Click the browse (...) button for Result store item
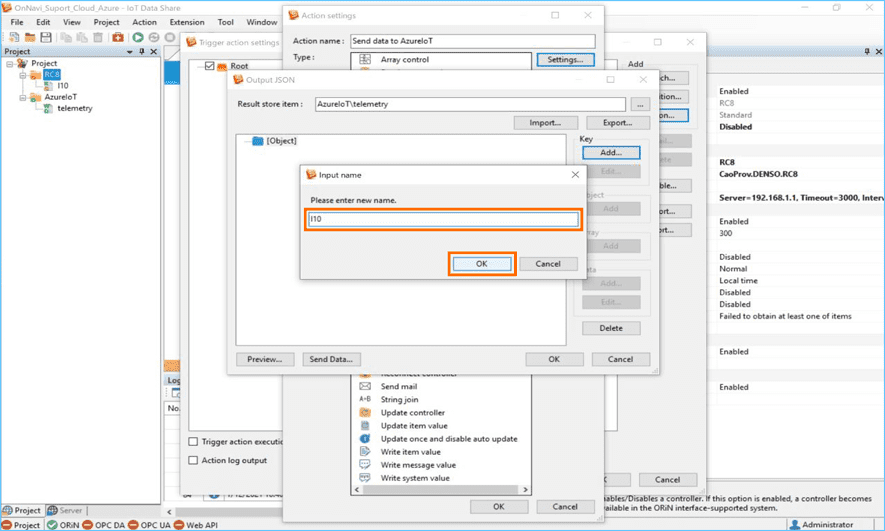 coord(640,104)
